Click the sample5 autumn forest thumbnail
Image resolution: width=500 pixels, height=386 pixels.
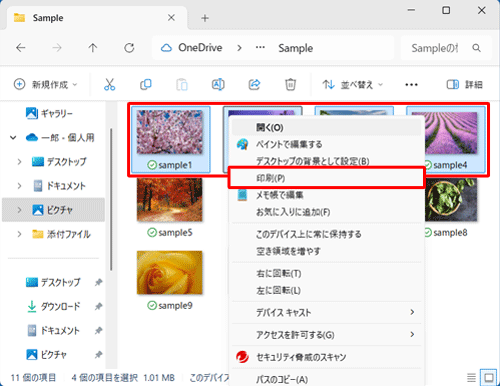[170, 199]
